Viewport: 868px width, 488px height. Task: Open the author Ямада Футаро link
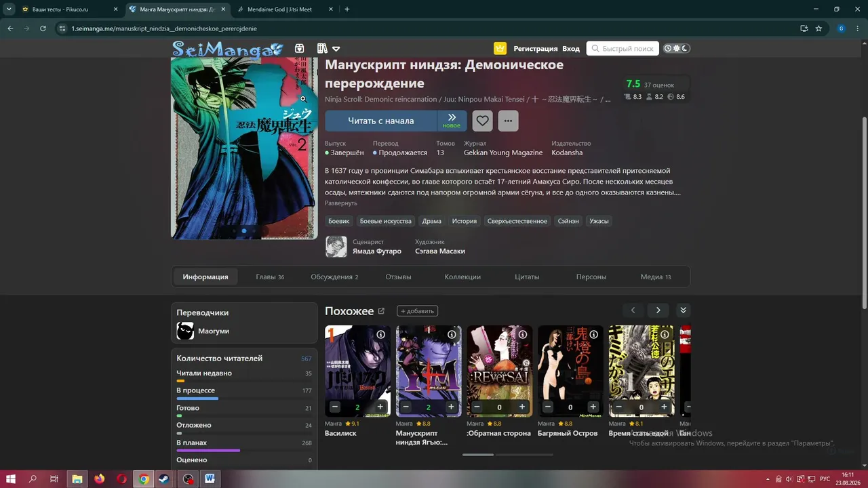tap(377, 251)
